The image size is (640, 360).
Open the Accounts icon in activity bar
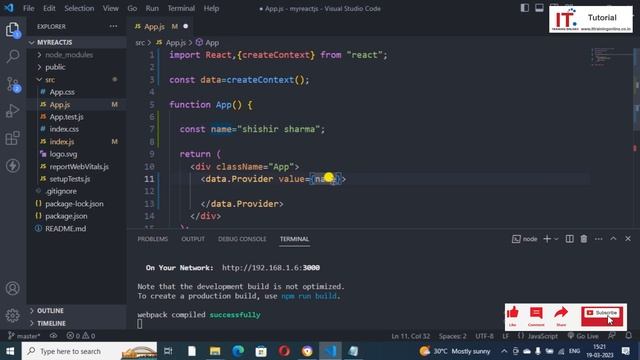click(13, 288)
